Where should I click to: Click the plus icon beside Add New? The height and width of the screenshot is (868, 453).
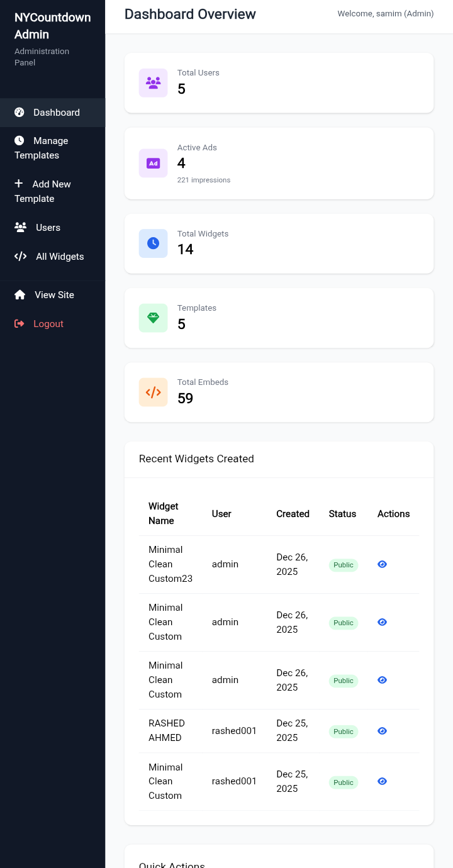19,184
